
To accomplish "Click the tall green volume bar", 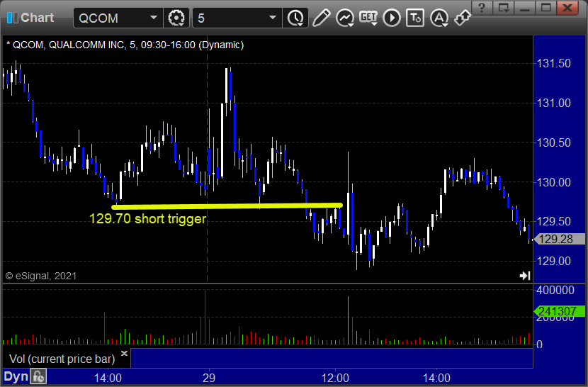I will (348, 320).
